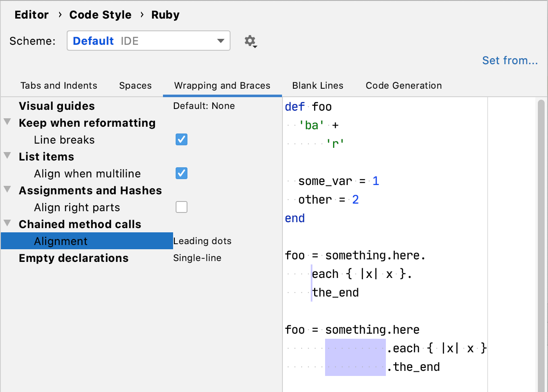Enable Align right parts
This screenshot has height=392, width=548.
tap(181, 207)
